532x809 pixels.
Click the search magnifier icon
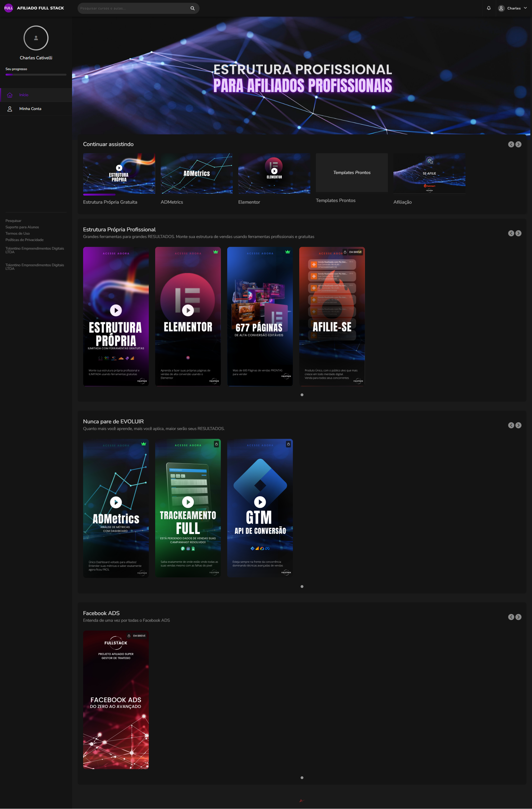(192, 8)
